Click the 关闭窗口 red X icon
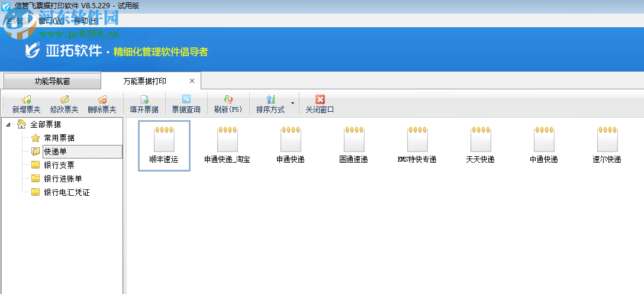 320,99
